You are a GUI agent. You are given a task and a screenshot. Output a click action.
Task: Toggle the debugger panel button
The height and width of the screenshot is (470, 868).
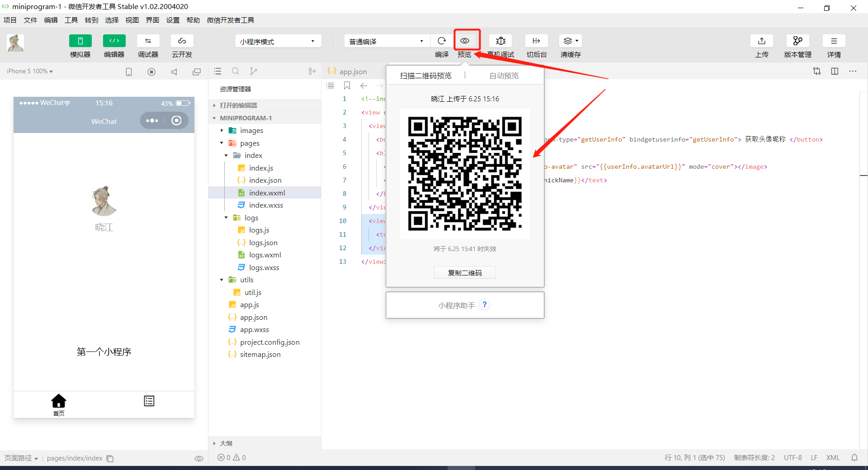click(148, 41)
